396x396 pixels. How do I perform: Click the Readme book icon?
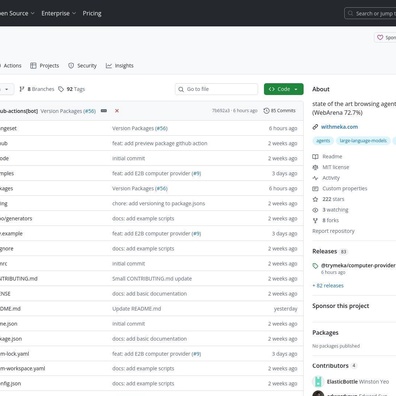(315, 156)
